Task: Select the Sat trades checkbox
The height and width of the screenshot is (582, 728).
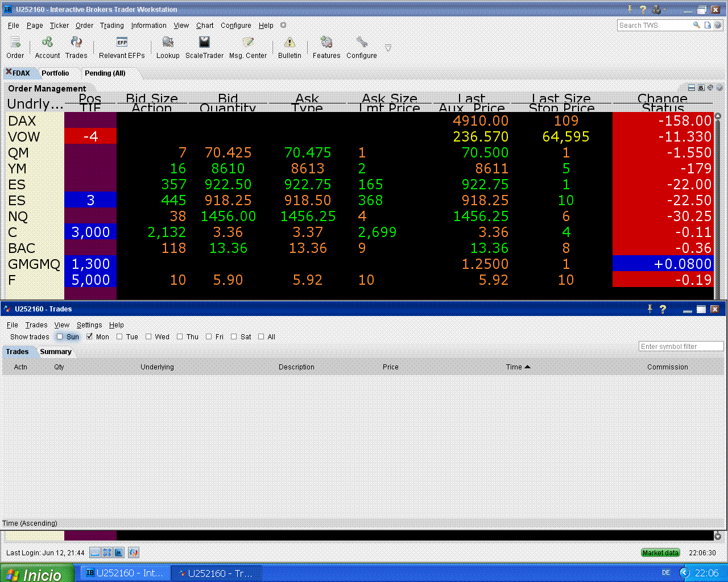Action: [x=234, y=336]
